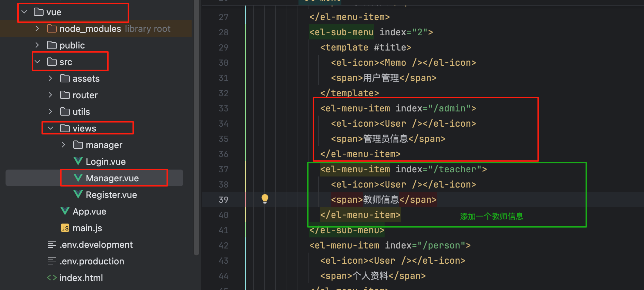Expand the manager folder arrow
The height and width of the screenshot is (290, 644).
pos(63,145)
